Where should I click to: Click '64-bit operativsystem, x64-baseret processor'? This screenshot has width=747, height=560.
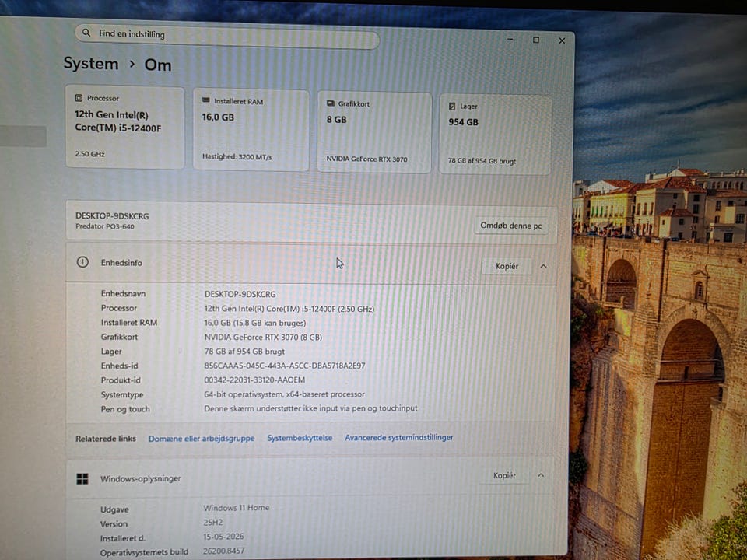point(285,394)
